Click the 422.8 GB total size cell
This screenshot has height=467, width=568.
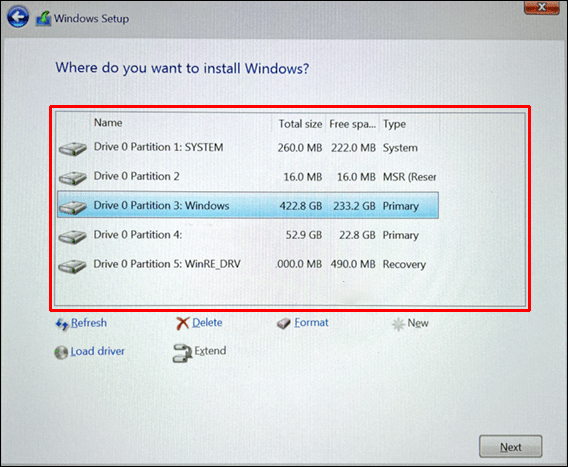301,206
